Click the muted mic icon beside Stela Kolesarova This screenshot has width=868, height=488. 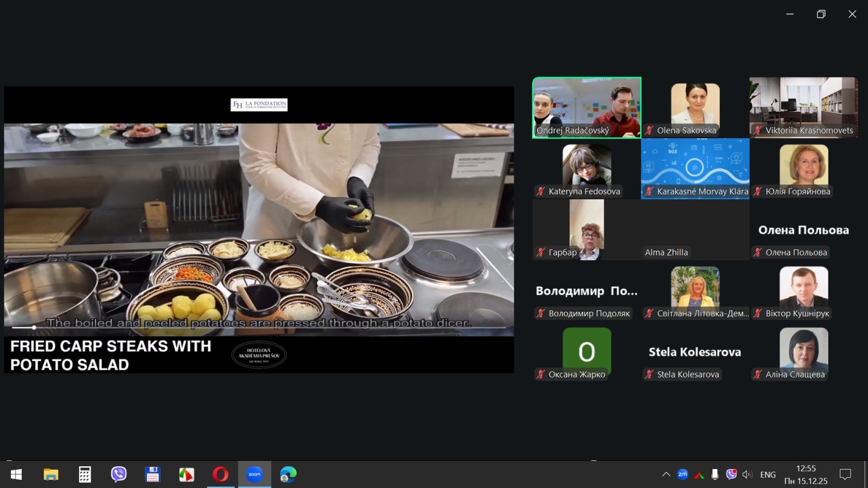tap(649, 374)
